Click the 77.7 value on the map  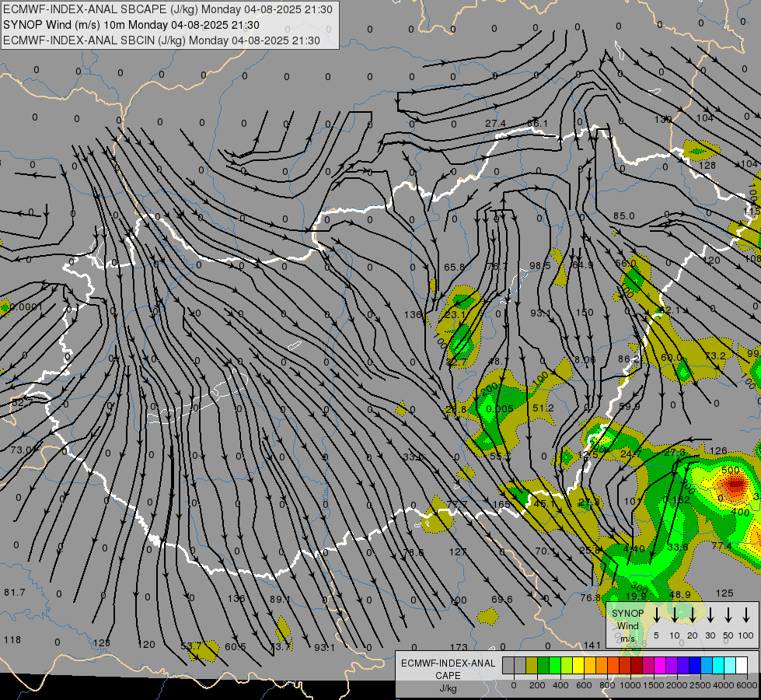[x=457, y=504]
